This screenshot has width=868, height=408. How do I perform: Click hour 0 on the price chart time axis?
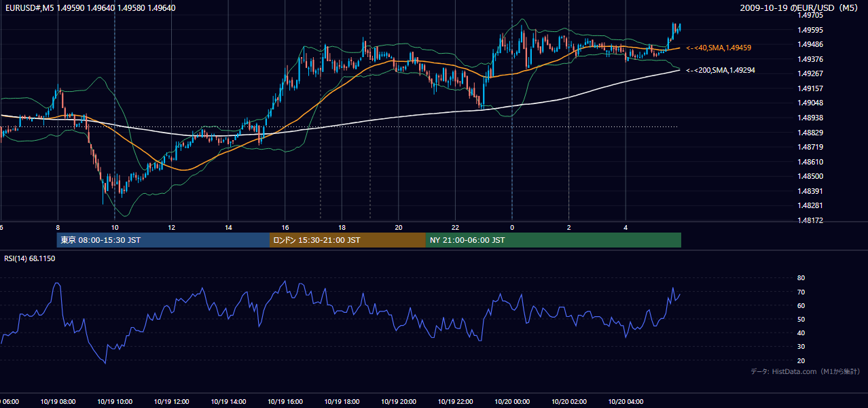[x=512, y=227]
